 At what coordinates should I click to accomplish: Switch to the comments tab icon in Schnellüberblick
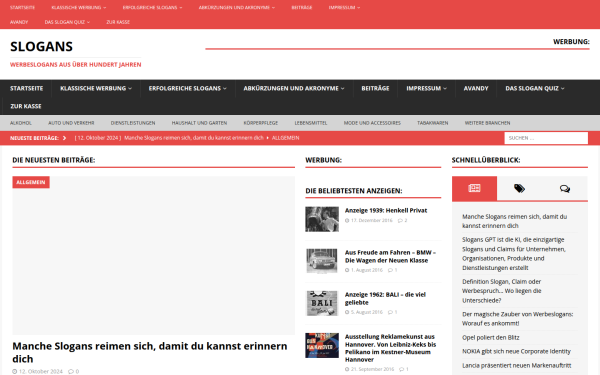pyautogui.click(x=565, y=188)
